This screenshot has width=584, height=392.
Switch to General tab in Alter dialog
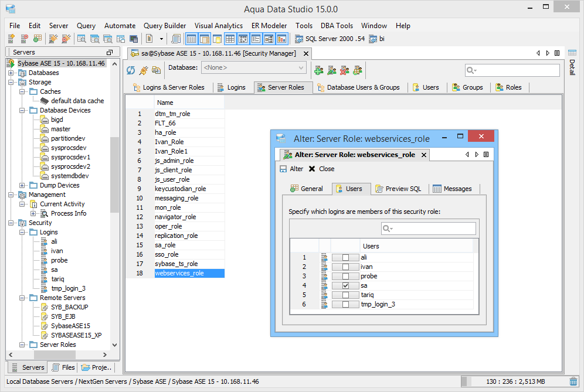click(307, 189)
